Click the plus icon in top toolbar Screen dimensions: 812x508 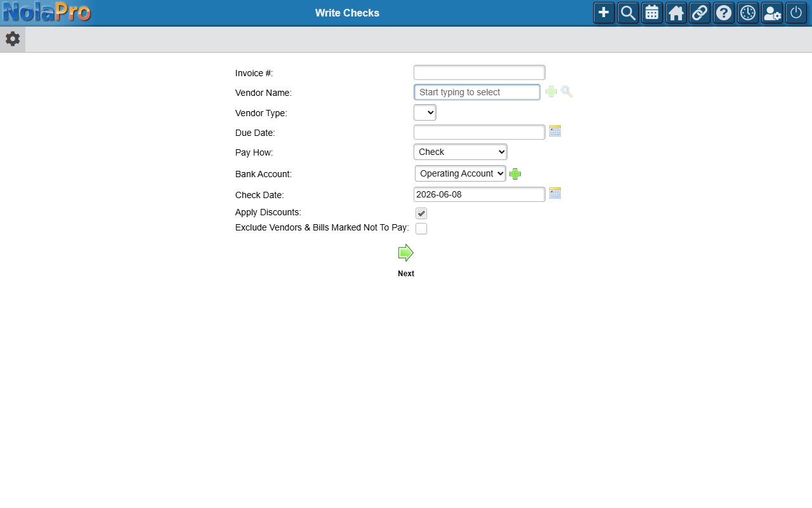tap(604, 13)
